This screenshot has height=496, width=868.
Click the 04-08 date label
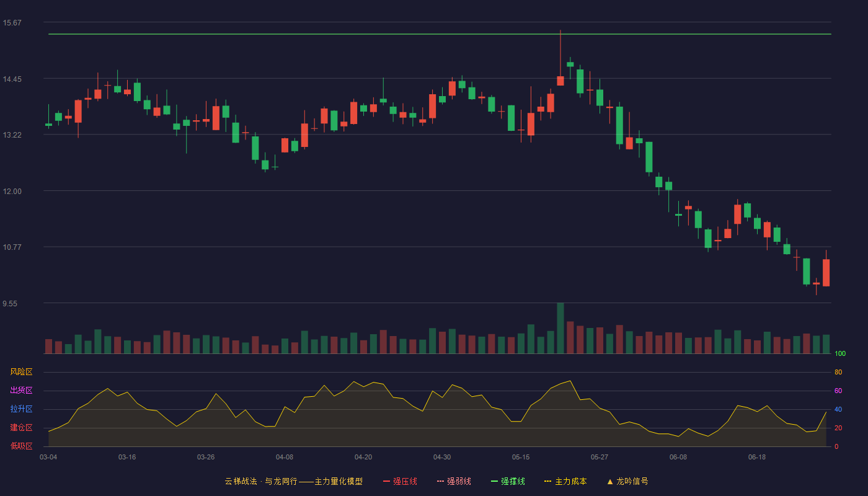[x=285, y=457]
